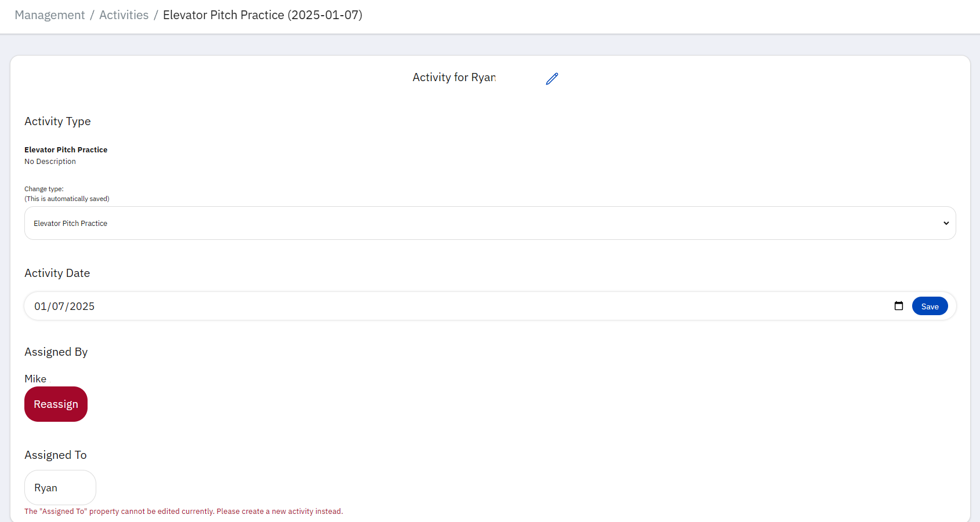Screen dimensions: 980x522
Task: Go to the Management breadcrumb
Action: pyautogui.click(x=50, y=15)
